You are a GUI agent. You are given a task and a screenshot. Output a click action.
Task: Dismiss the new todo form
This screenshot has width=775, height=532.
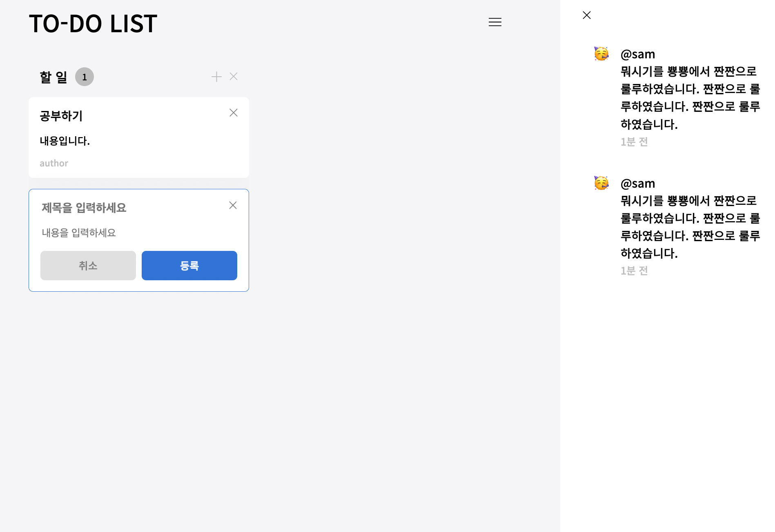pos(233,205)
